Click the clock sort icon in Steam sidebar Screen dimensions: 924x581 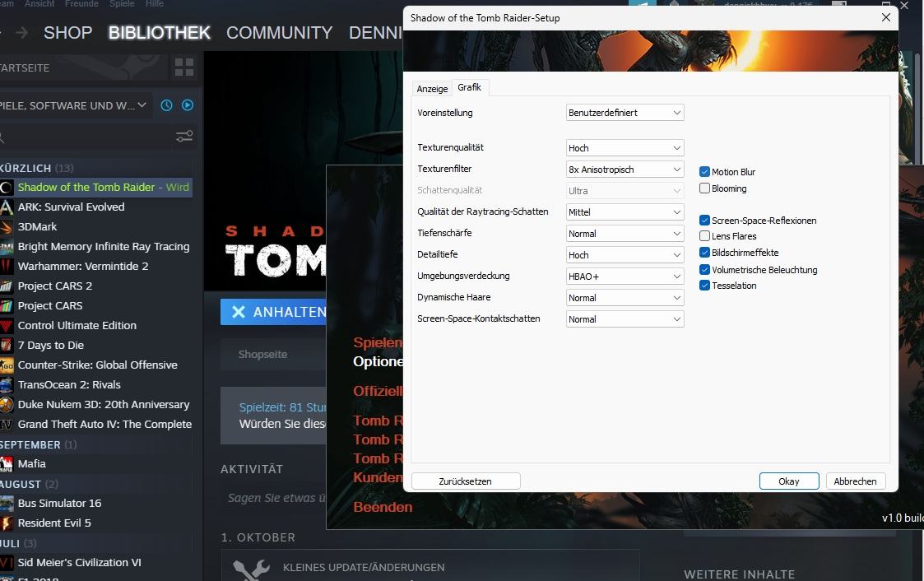tap(167, 105)
